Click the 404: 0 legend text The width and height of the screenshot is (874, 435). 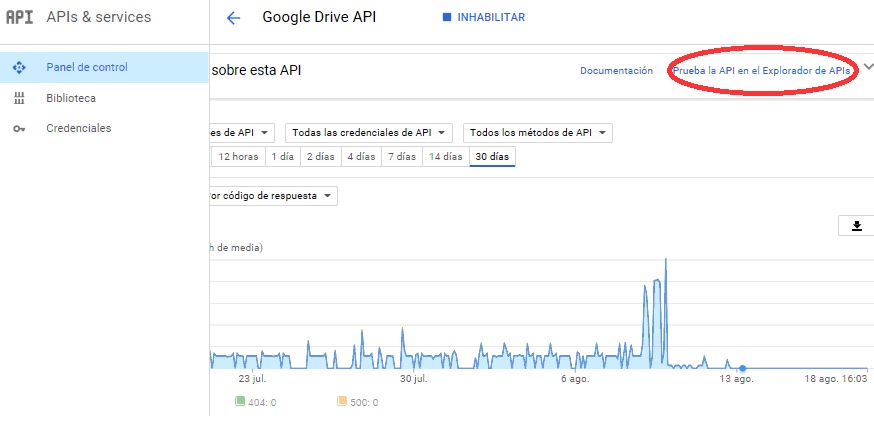coord(263,402)
